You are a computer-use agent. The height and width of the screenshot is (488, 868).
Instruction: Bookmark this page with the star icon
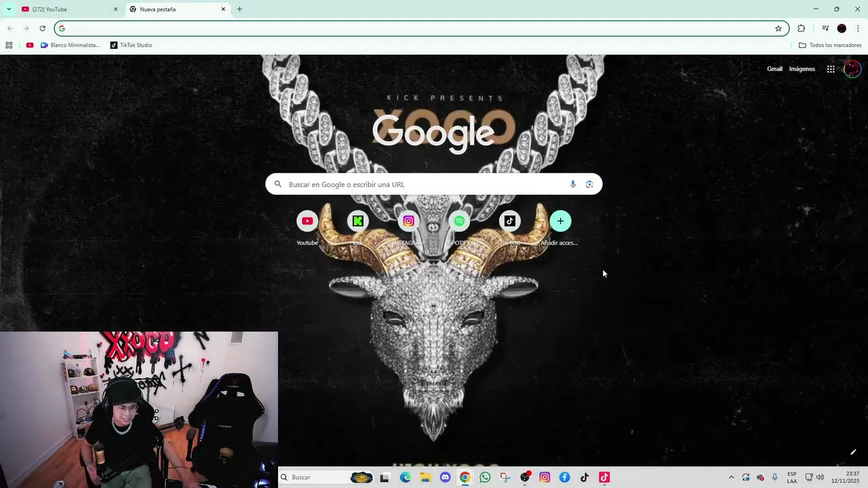[778, 28]
